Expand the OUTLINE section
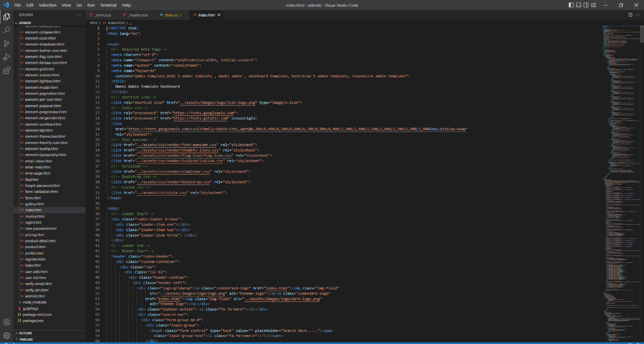This screenshot has width=644, height=344. tap(25, 333)
